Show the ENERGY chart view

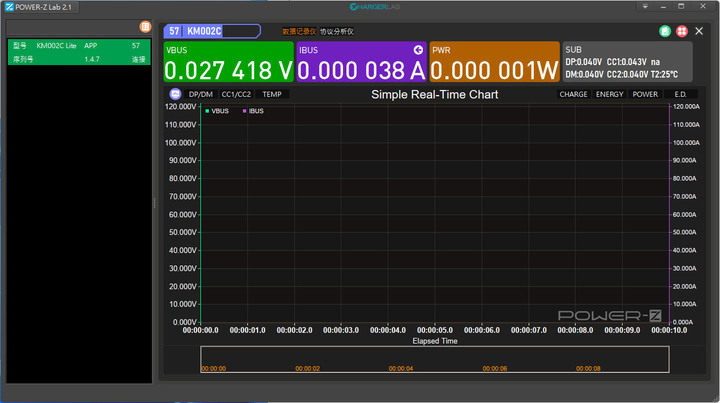[x=609, y=94]
